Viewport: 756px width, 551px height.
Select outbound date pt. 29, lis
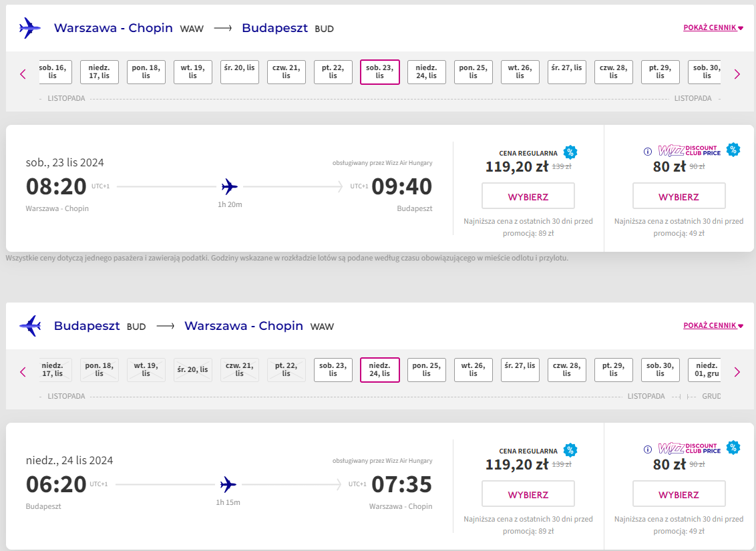click(x=660, y=72)
